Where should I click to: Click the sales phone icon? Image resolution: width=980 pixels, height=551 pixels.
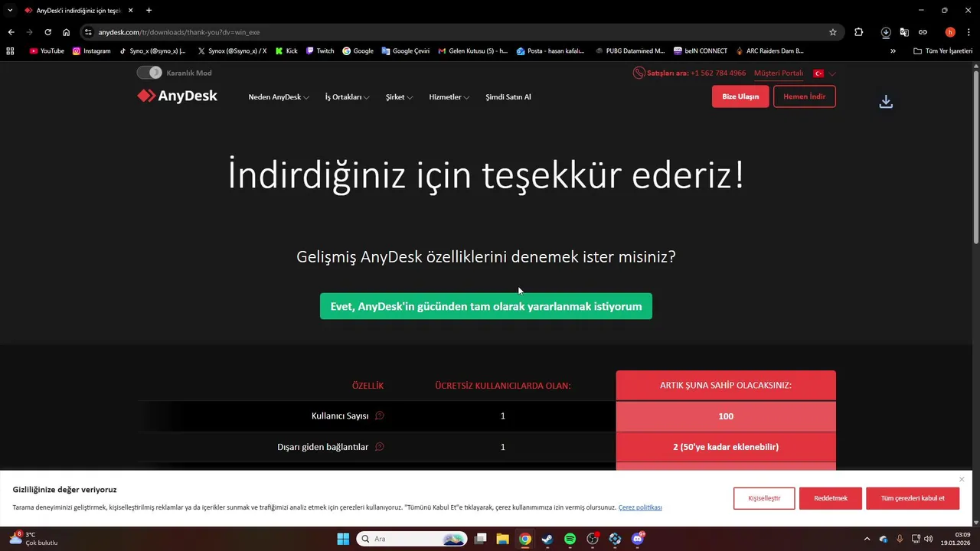[x=639, y=73]
